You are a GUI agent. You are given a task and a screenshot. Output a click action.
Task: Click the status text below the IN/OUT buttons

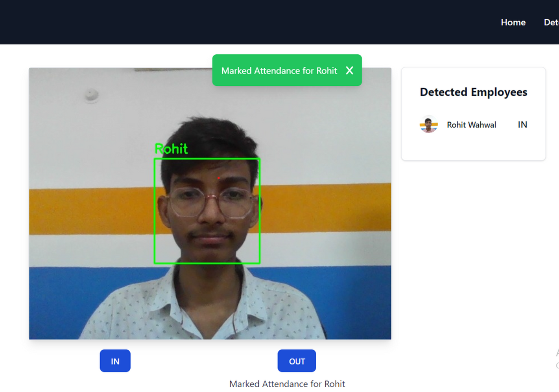[287, 384]
